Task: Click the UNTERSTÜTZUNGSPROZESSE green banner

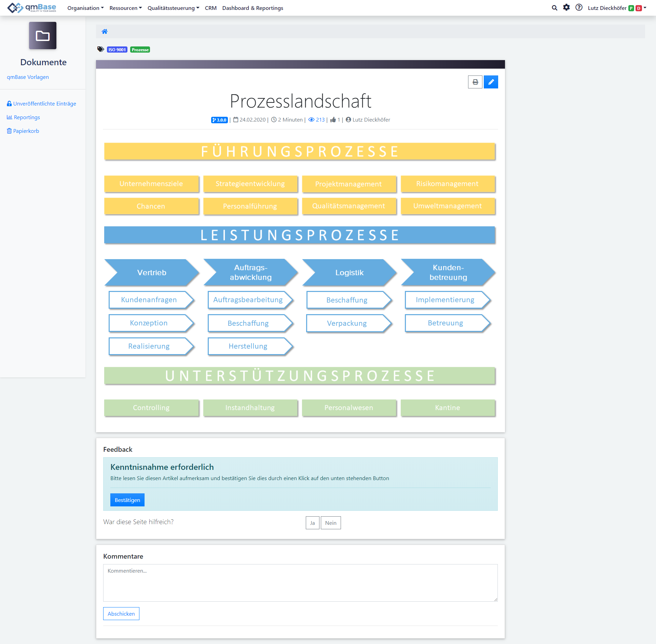Action: point(300,376)
